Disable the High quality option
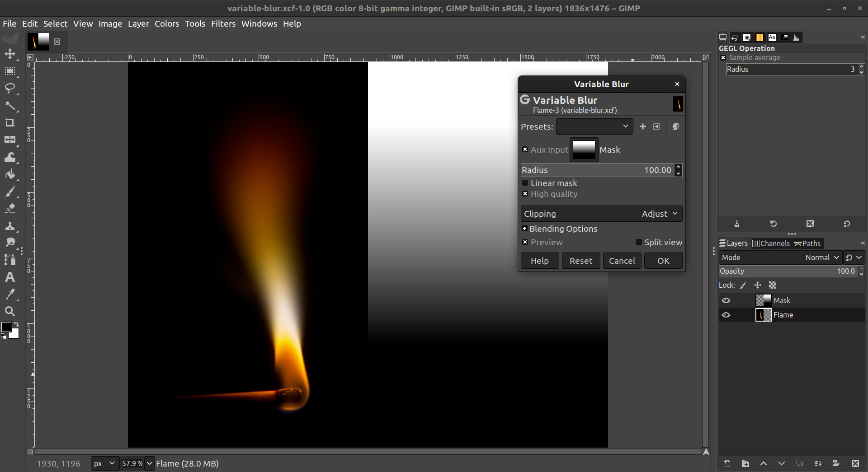The image size is (868, 472). coord(525,194)
